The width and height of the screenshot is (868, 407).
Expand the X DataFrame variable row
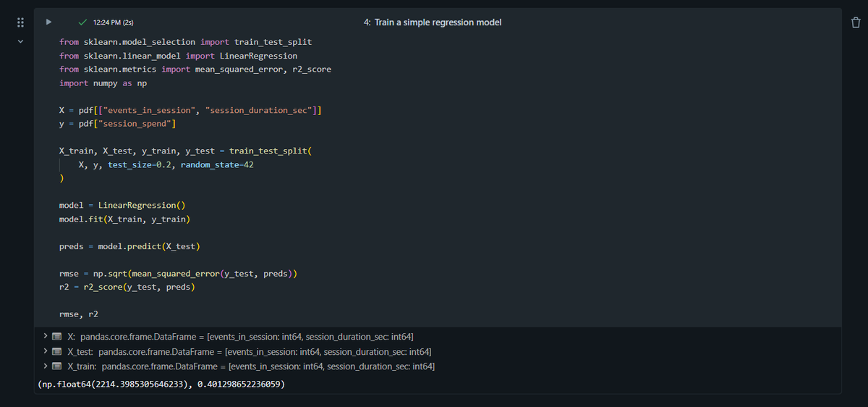click(x=46, y=337)
